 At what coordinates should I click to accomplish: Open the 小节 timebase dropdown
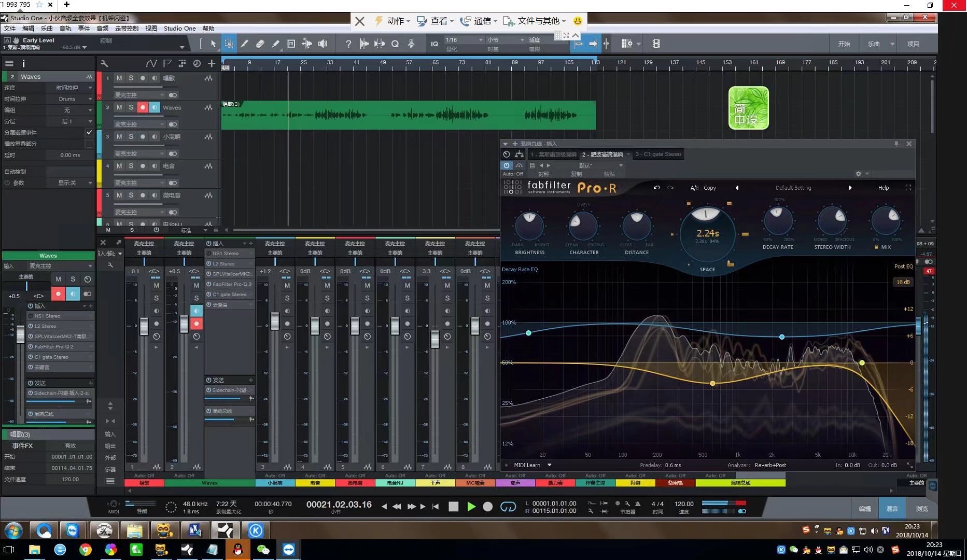(x=506, y=40)
